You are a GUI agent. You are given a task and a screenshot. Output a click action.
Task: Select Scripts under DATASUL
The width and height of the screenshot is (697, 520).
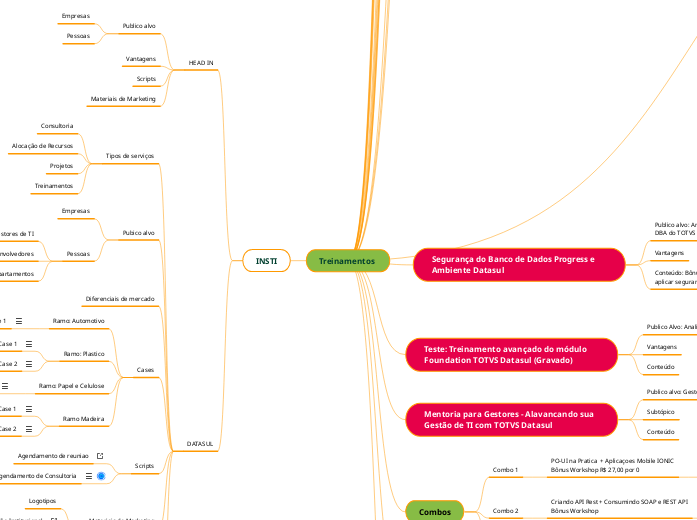144,466
